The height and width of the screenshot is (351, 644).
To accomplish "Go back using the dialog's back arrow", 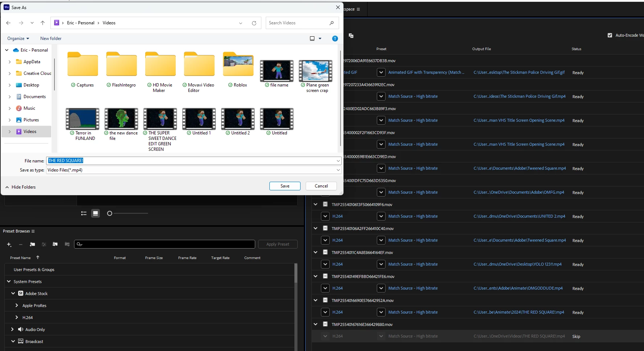I will pos(8,23).
